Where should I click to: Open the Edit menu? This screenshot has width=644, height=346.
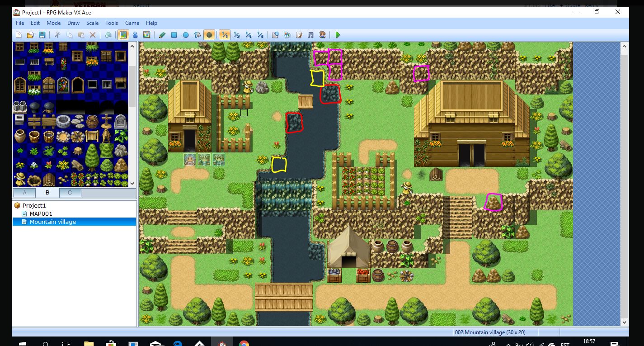tap(35, 23)
